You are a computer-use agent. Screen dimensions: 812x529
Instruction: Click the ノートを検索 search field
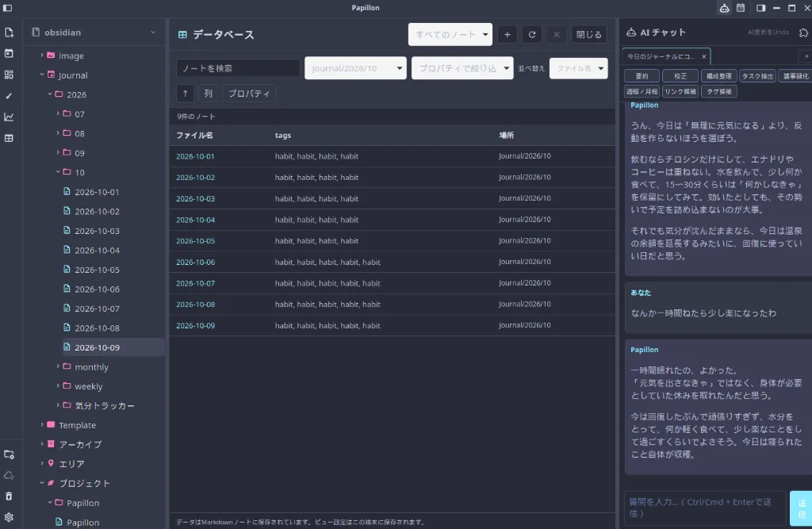click(x=238, y=68)
